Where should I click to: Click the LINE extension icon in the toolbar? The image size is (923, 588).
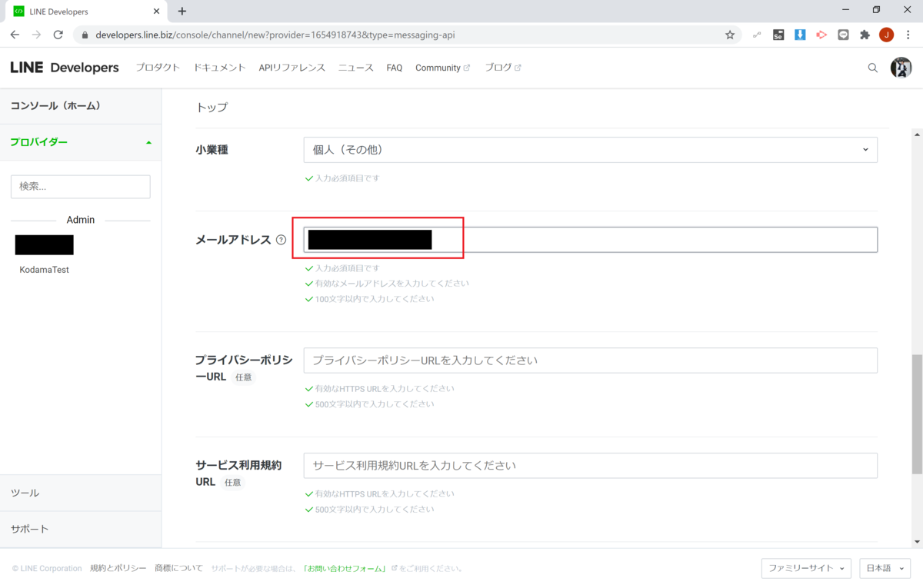coord(842,35)
